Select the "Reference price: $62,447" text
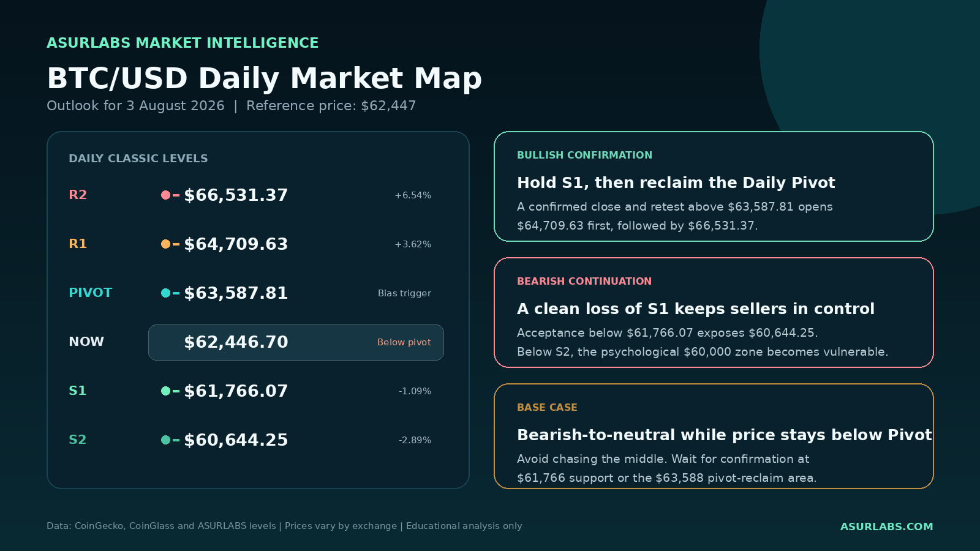 tap(331, 106)
